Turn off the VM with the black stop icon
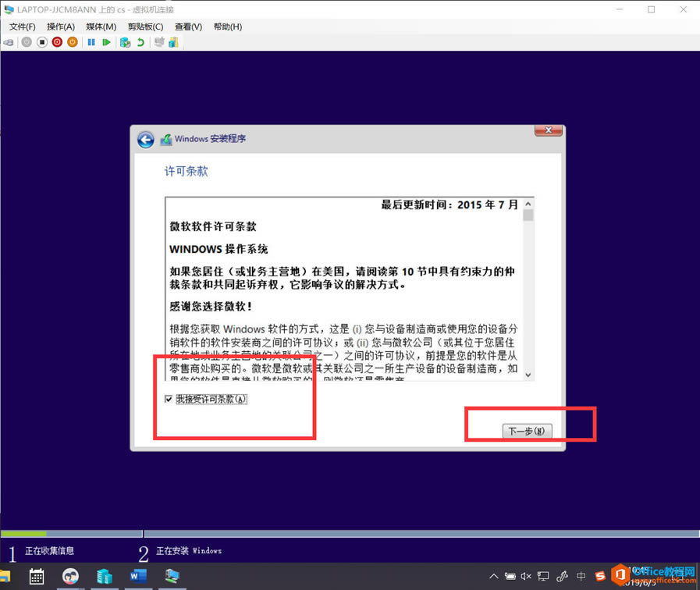Viewport: 700px width, 590px height. [42, 42]
